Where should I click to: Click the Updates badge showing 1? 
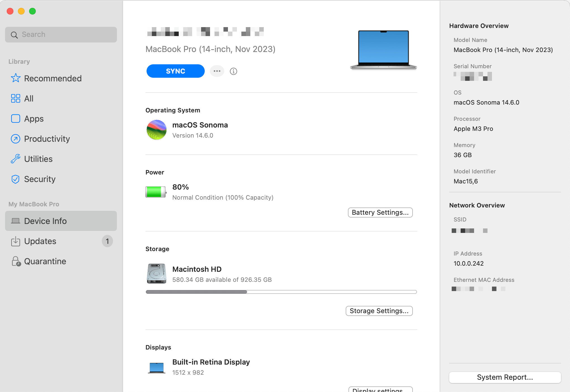(x=107, y=241)
